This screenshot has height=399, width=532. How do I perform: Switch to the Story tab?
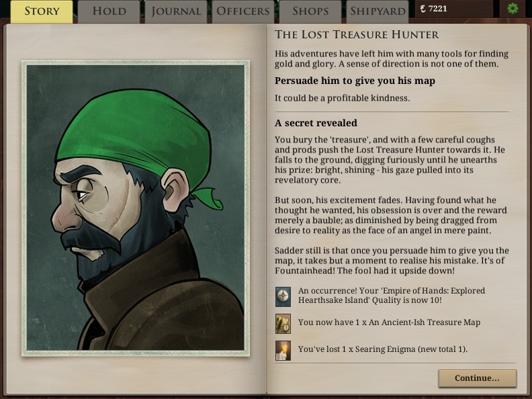[x=42, y=11]
